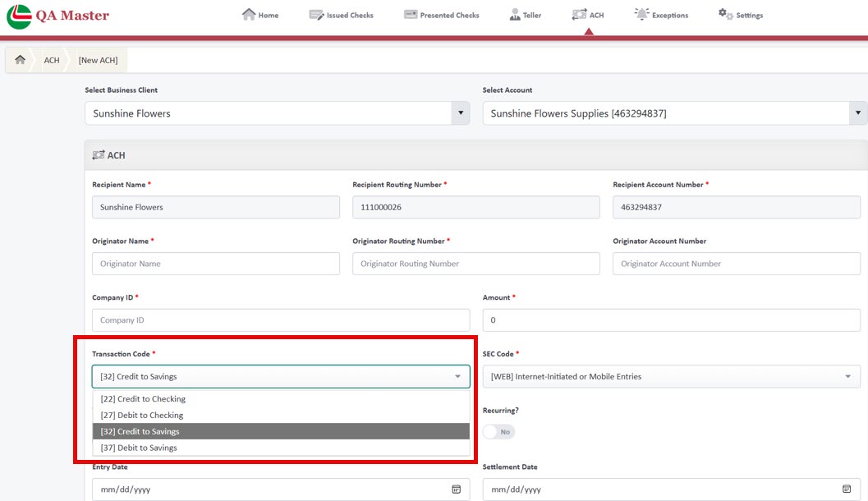Click the Recurring? label
Image resolution: width=868 pixels, height=501 pixels.
(x=500, y=410)
